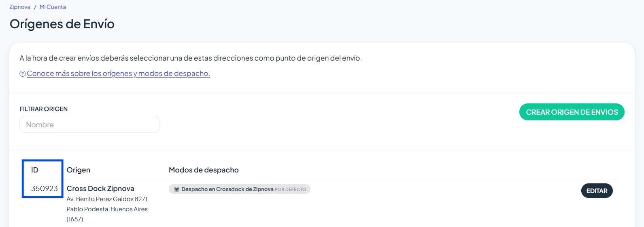The width and height of the screenshot is (644, 227).
Task: Focus the Nombre filter input field
Action: pos(89,124)
